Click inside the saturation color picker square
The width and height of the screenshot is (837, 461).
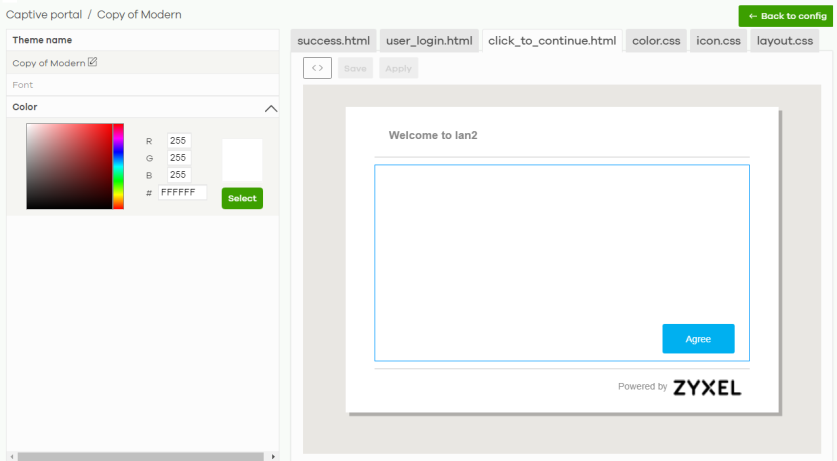[69, 166]
